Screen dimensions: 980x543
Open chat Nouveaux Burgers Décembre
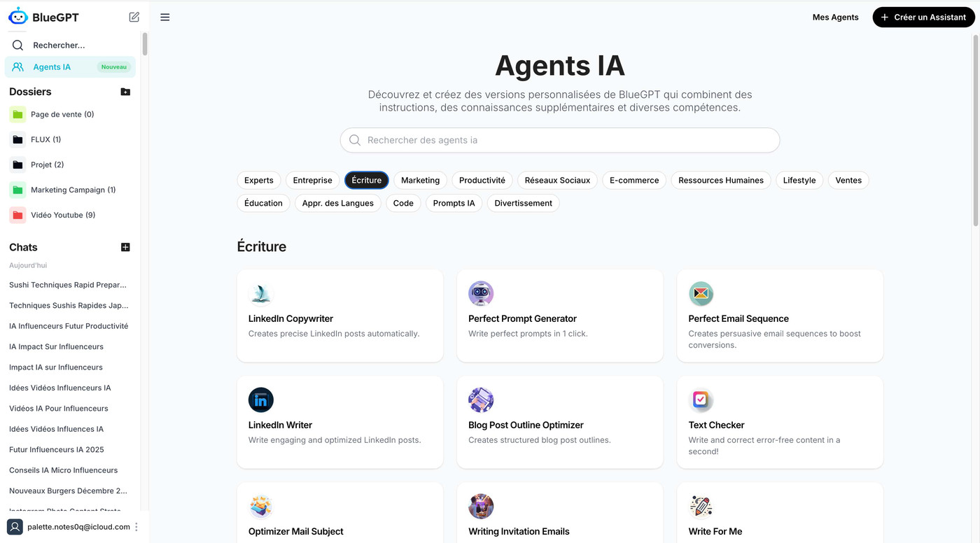point(68,491)
